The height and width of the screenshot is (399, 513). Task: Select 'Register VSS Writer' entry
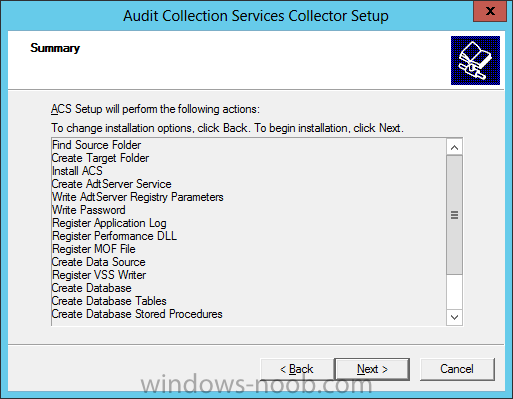pyautogui.click(x=99, y=275)
